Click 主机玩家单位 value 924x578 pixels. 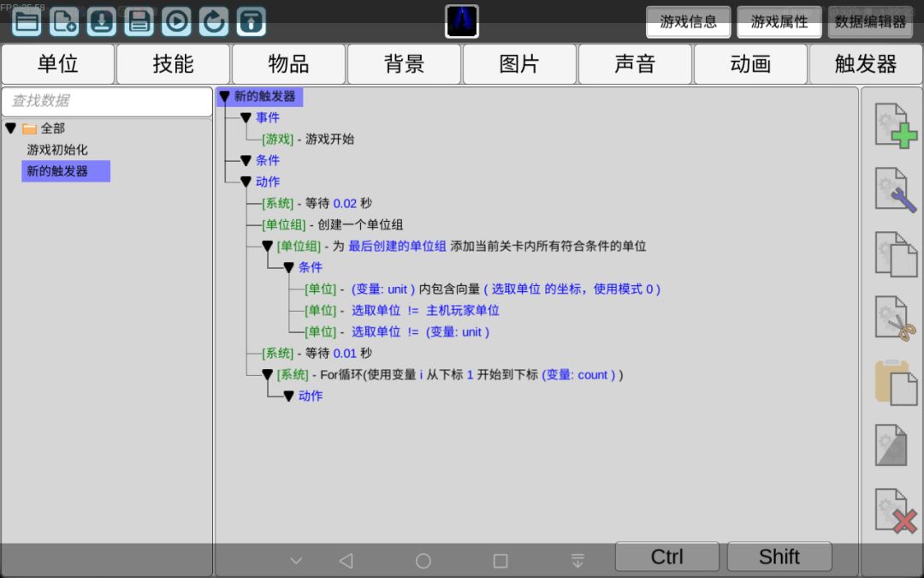tap(463, 310)
